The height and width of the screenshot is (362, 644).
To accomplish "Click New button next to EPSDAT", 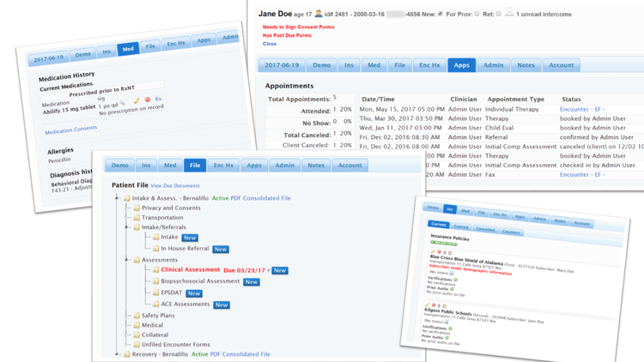I will coord(194,293).
